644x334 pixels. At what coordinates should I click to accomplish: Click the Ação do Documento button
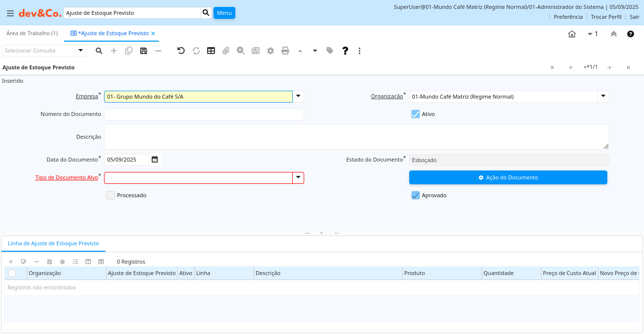[508, 177]
